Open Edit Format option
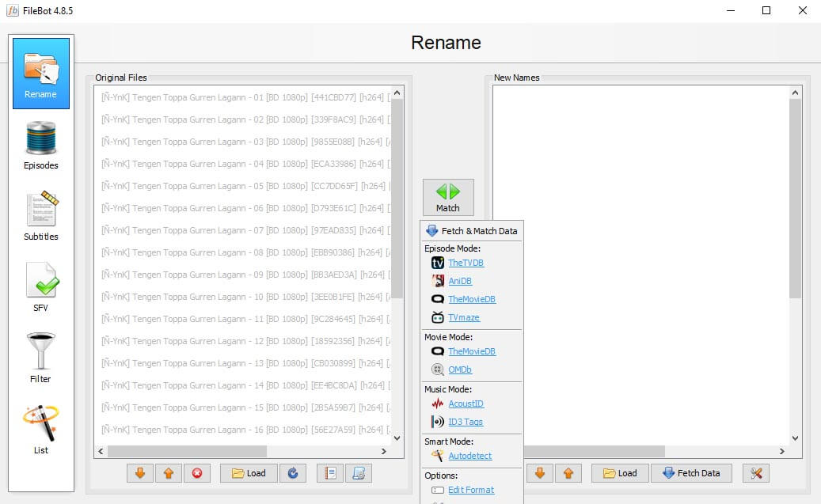The height and width of the screenshot is (504, 821). (x=471, y=490)
